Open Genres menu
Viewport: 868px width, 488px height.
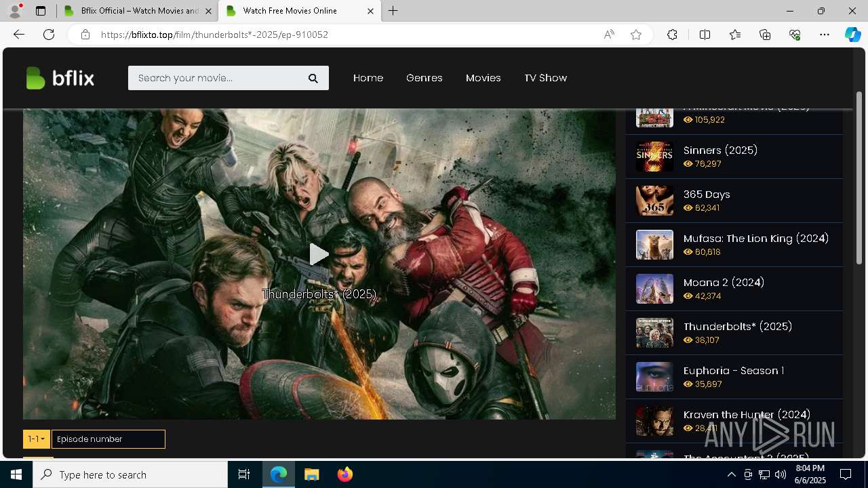(425, 78)
